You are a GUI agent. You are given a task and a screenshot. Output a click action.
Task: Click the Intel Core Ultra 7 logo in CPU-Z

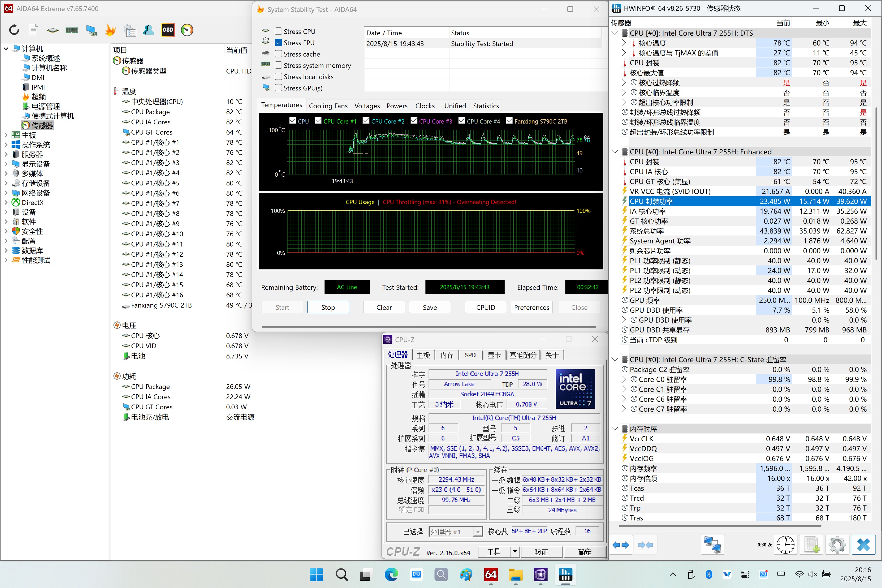coord(575,388)
